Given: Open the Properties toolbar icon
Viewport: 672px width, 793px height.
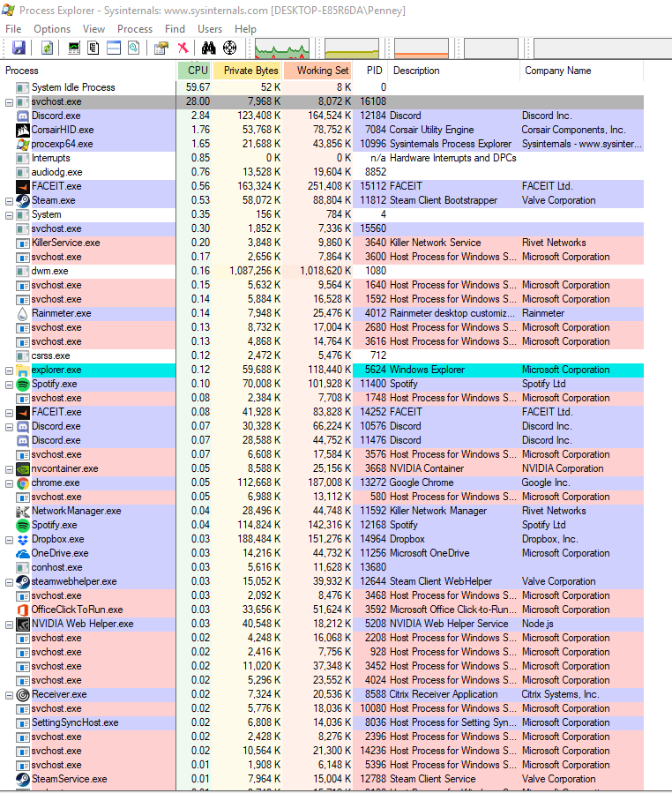Looking at the screenshot, I should tap(161, 48).
